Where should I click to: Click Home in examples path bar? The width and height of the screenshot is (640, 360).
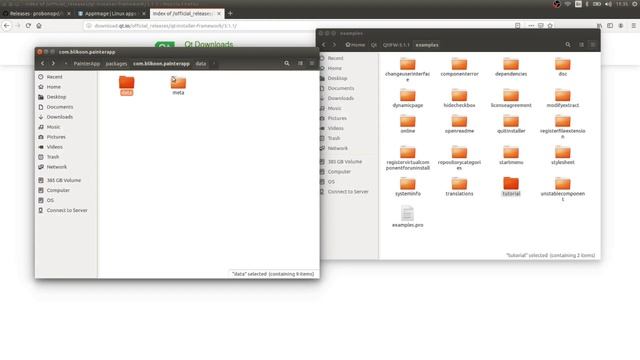tap(355, 45)
